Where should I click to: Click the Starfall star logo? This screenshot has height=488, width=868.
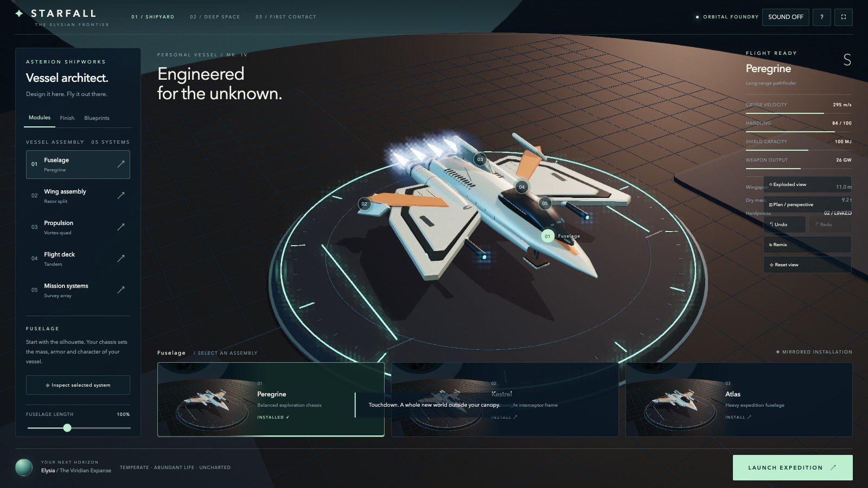20,13
